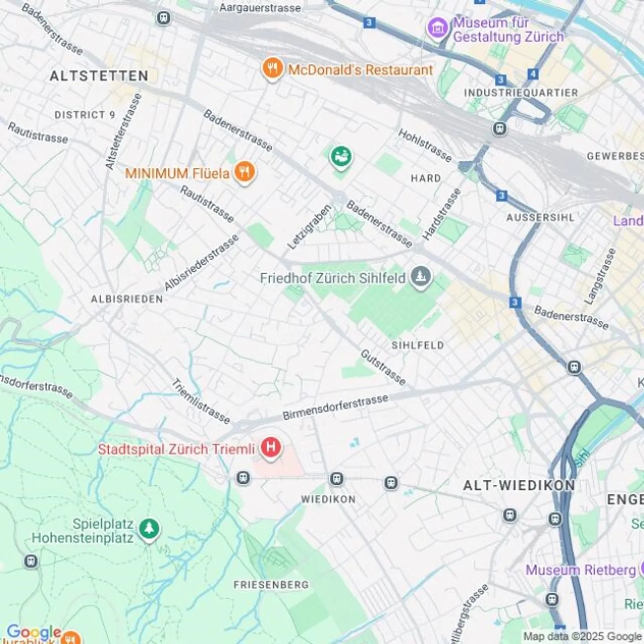Click the McDonald's Restaurant food pin

272,69
